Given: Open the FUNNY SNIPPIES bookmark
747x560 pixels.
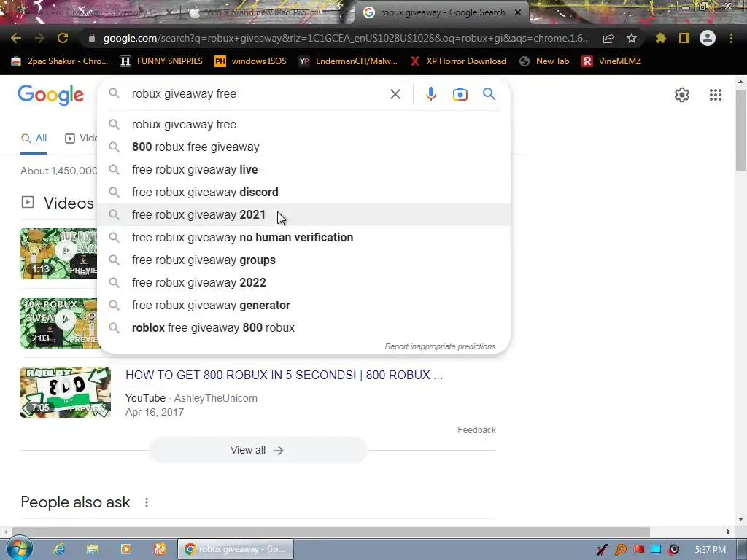Looking at the screenshot, I should coord(161,61).
